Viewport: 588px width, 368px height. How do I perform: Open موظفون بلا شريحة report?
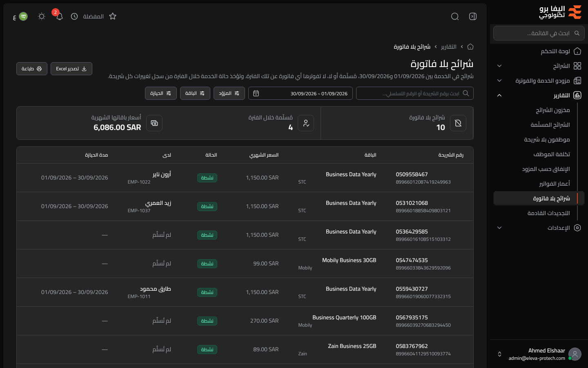(547, 139)
